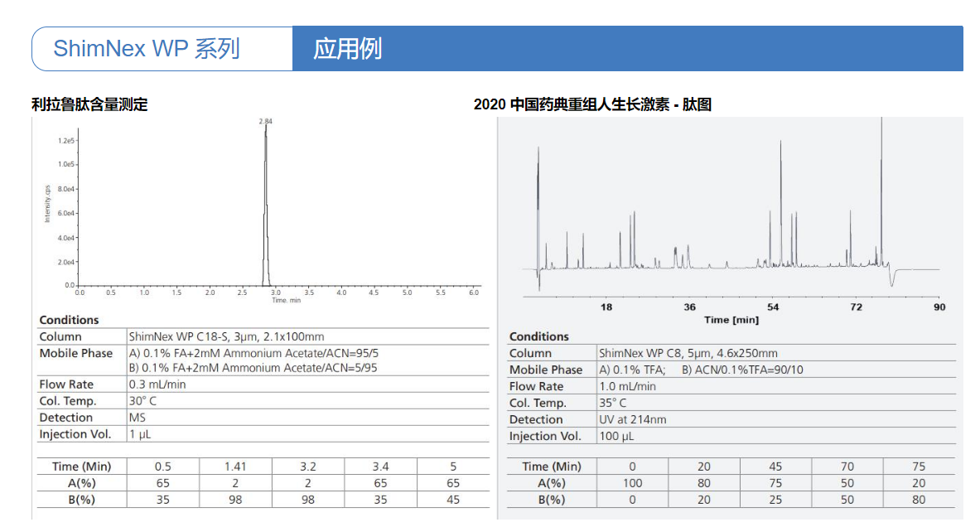
Task: Select the MS detection value cell
Action: [138, 418]
